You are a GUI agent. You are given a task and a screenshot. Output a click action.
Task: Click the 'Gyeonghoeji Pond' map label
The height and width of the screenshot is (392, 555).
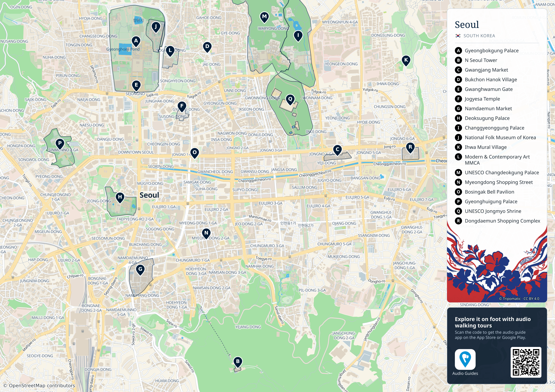pos(123,49)
